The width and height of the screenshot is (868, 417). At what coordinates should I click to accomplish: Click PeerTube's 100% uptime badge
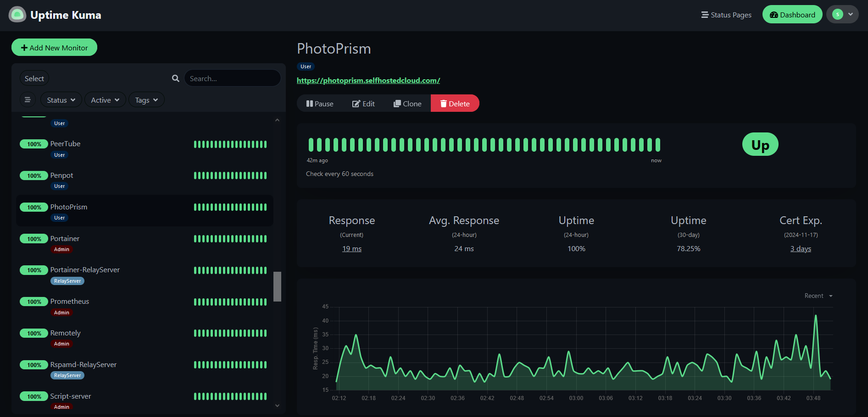pyautogui.click(x=34, y=144)
